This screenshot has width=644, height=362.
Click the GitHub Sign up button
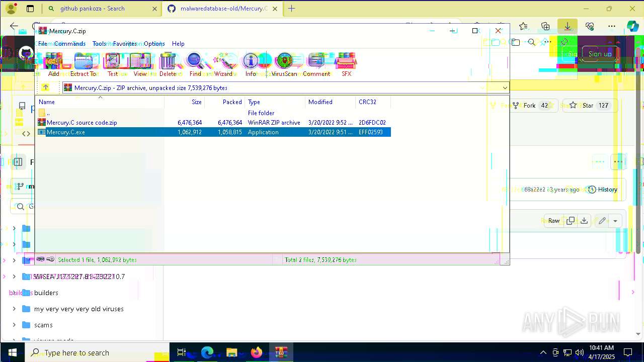tap(600, 54)
